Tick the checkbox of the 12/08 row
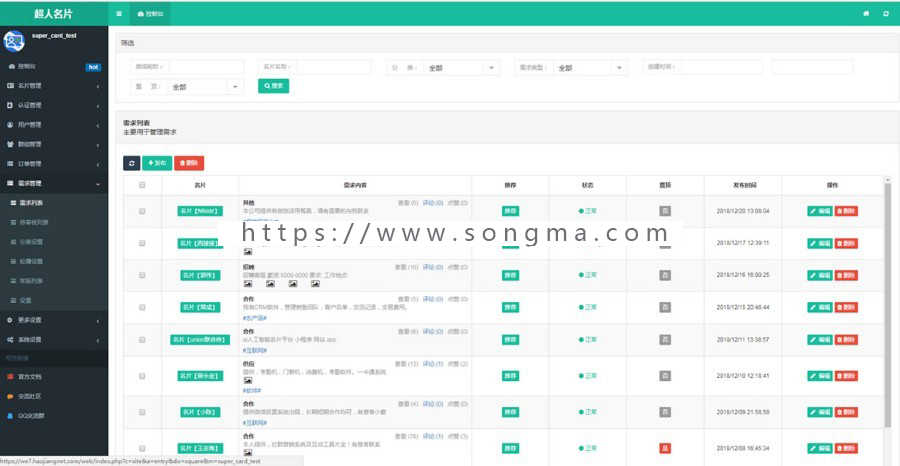Image resolution: width=900 pixels, height=466 pixels. click(142, 448)
